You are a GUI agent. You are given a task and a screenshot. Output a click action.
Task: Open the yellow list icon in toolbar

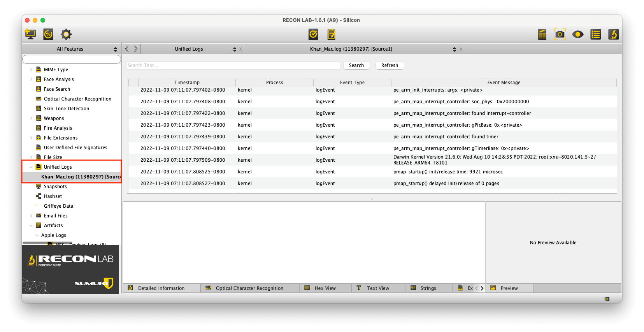coord(595,34)
